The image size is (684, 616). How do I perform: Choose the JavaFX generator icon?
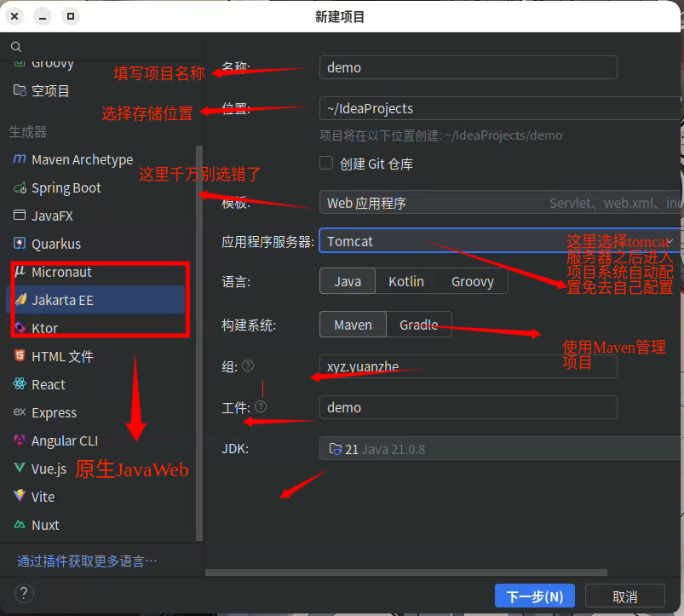(19, 216)
